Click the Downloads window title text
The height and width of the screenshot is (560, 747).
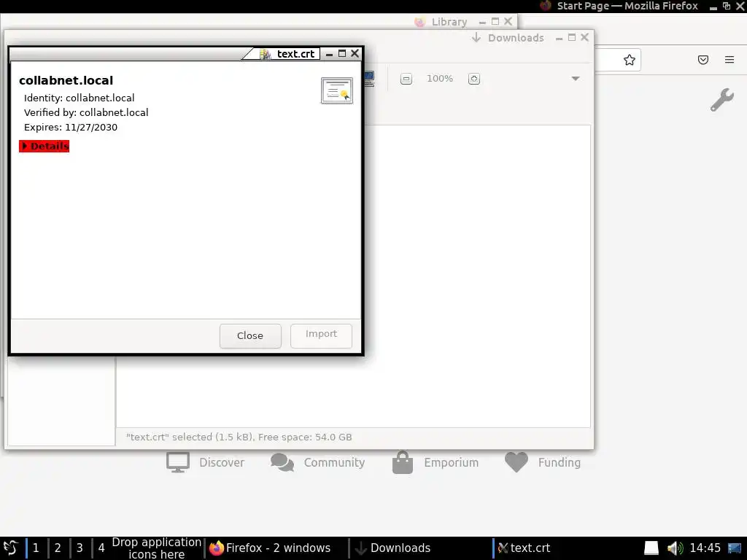516,38
